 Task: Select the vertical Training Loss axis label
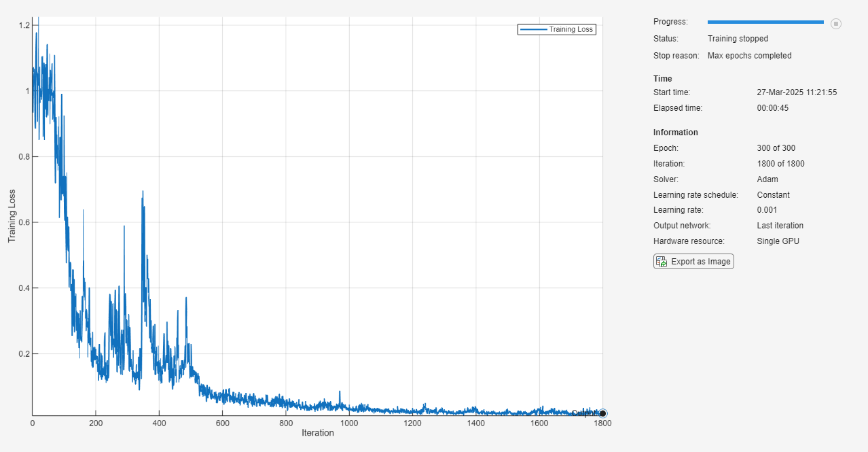tap(12, 216)
